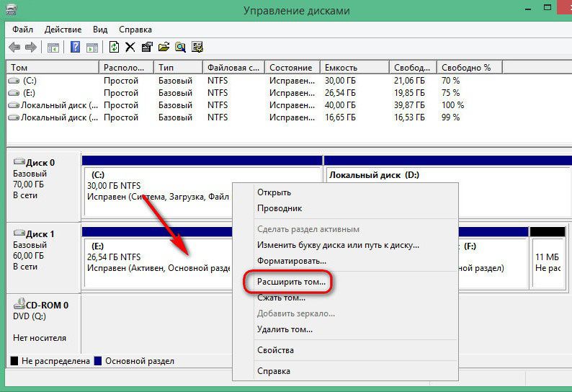This screenshot has width=572, height=392.
Task: Open the Файл menu
Action: [x=23, y=30]
